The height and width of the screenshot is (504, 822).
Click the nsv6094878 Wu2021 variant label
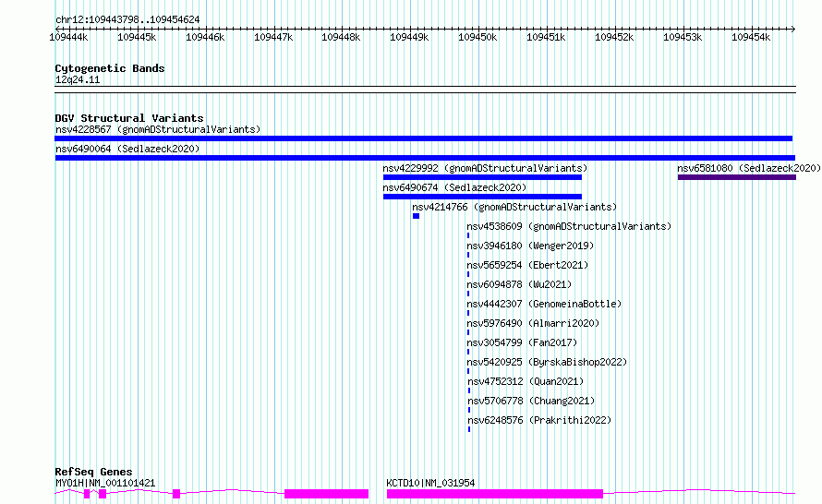519,284
